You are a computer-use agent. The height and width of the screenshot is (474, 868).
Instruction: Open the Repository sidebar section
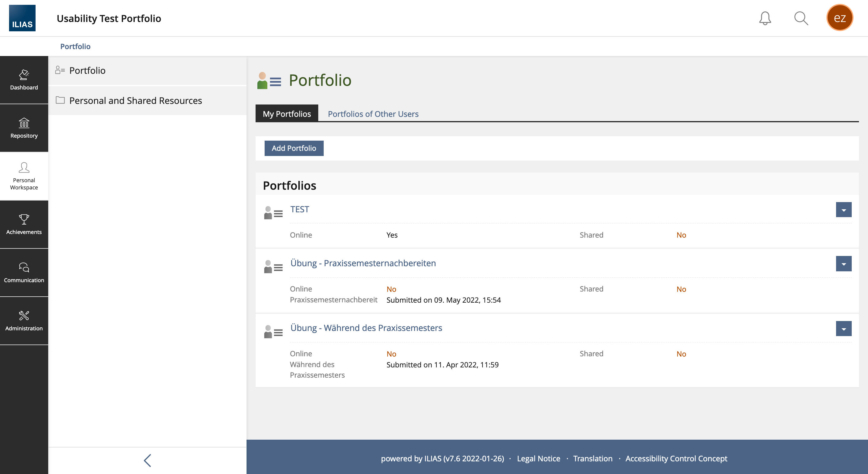(x=24, y=128)
